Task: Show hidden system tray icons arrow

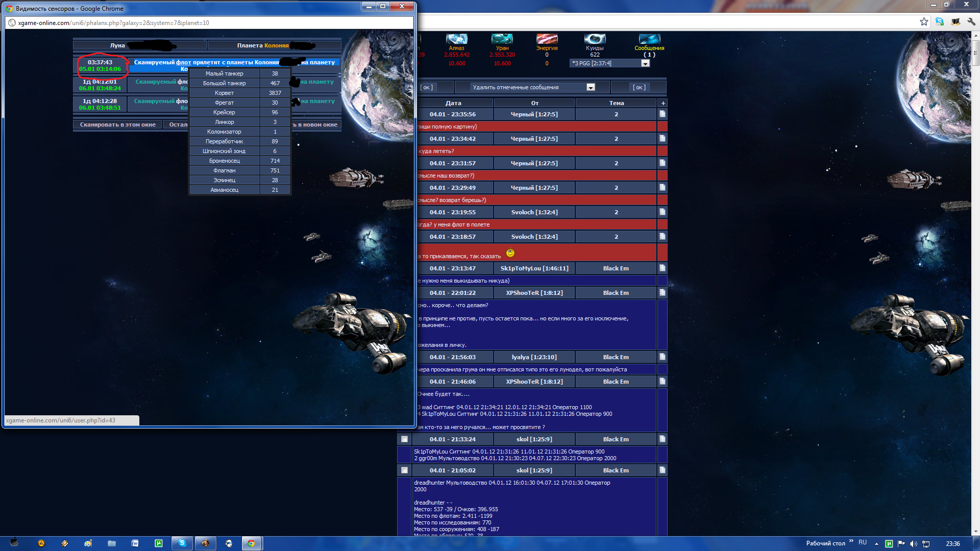Action: (x=876, y=544)
